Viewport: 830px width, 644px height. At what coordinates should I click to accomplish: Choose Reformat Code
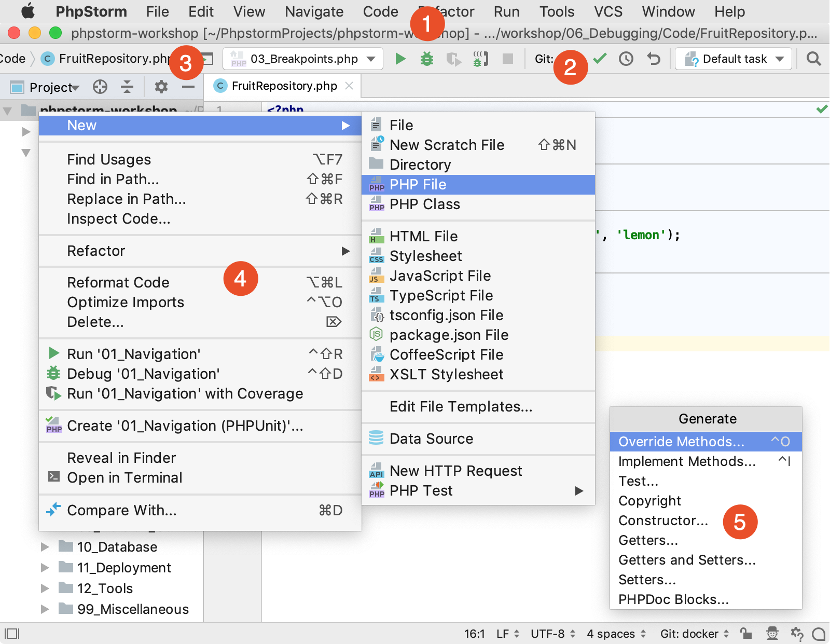click(x=200, y=283)
